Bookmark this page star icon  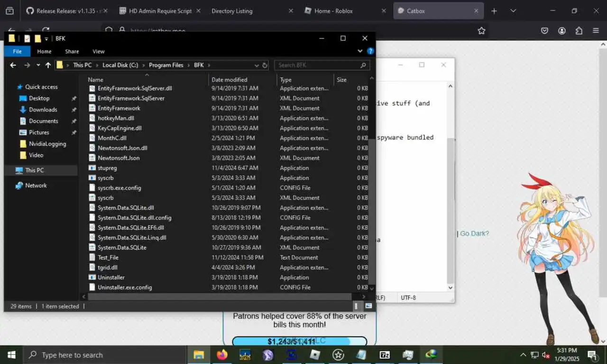click(x=481, y=31)
